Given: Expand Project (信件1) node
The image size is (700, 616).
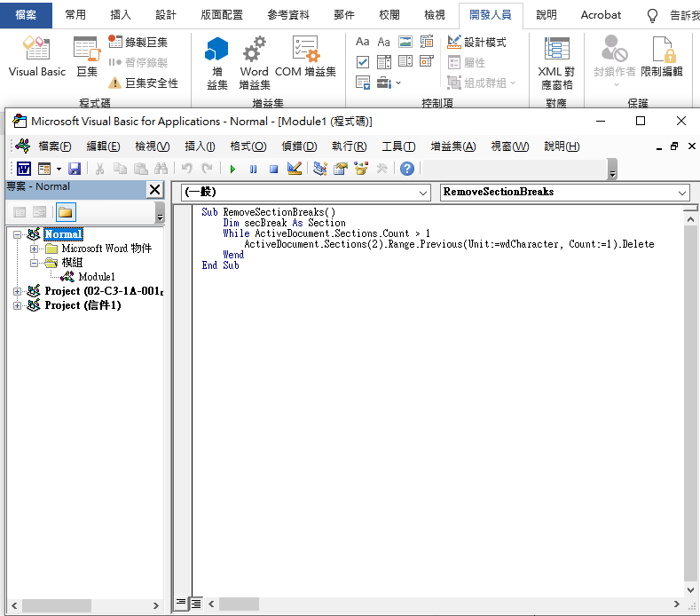Looking at the screenshot, I should coord(17,305).
